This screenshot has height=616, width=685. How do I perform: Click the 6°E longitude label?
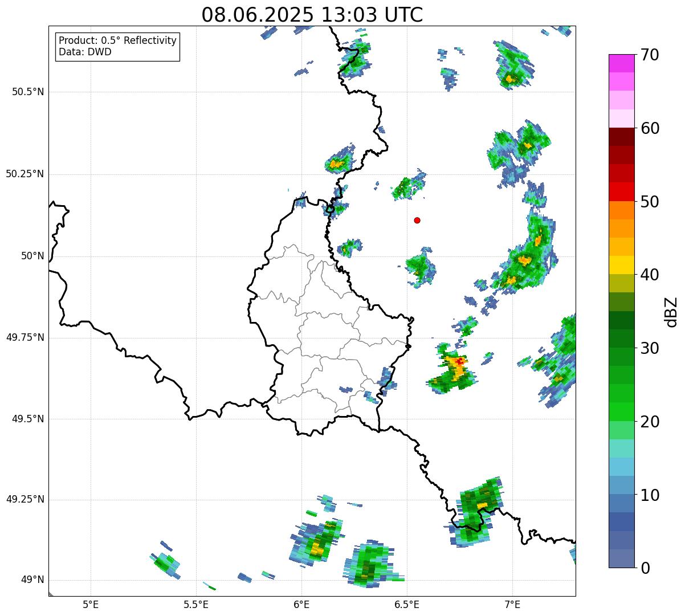coord(301,604)
